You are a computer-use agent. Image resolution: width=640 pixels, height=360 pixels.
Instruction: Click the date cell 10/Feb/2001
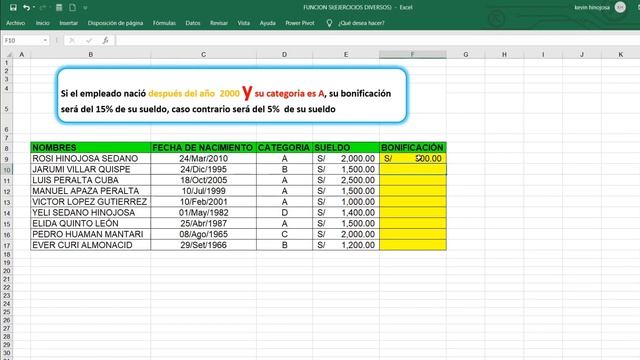click(x=203, y=202)
